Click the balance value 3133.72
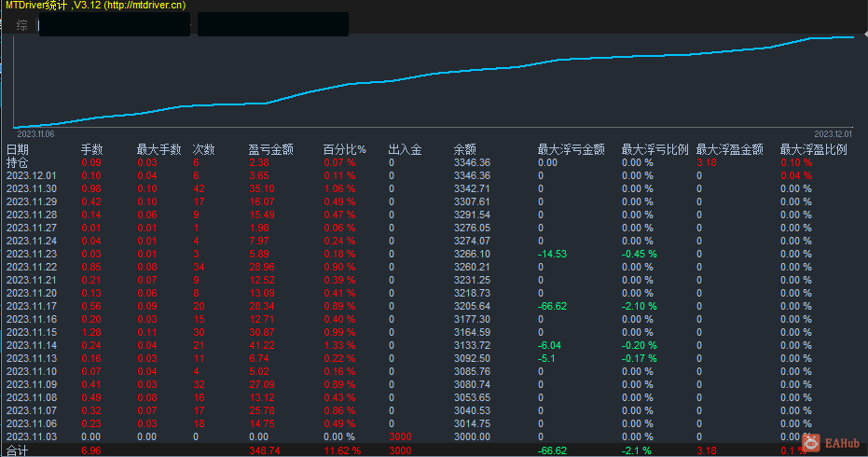This screenshot has height=457, width=868. click(472, 346)
